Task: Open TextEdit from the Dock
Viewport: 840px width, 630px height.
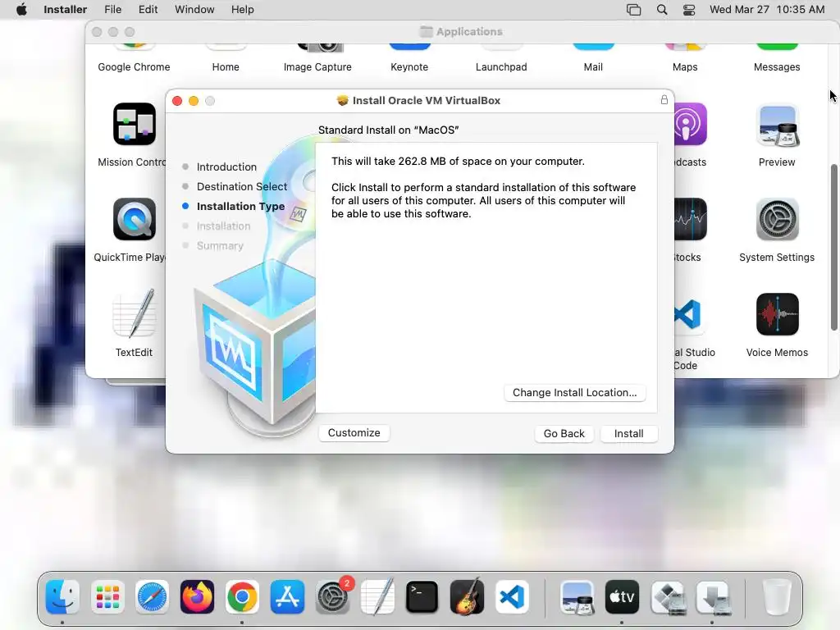Action: tap(377, 597)
